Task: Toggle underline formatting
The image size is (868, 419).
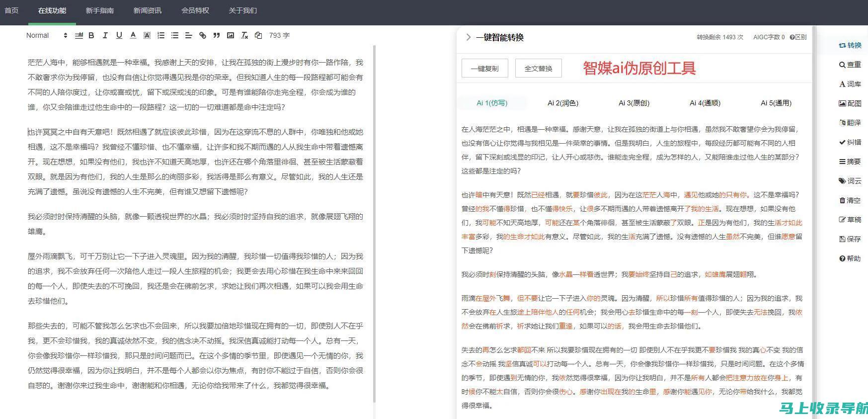Action: click(x=119, y=35)
